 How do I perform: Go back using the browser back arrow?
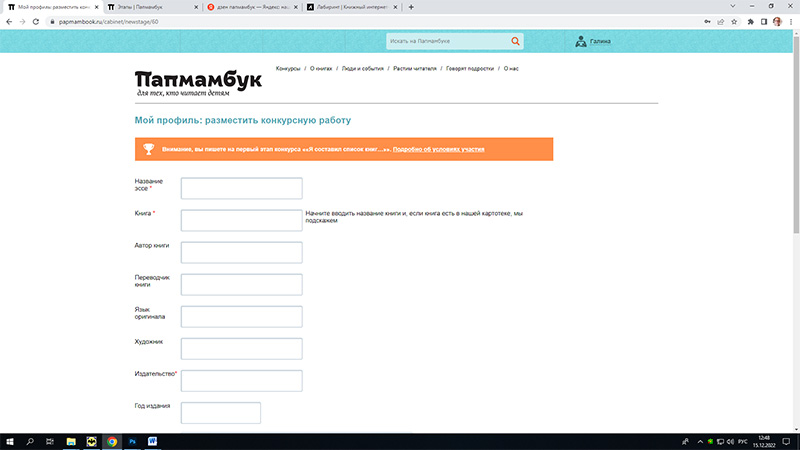tap(9, 20)
